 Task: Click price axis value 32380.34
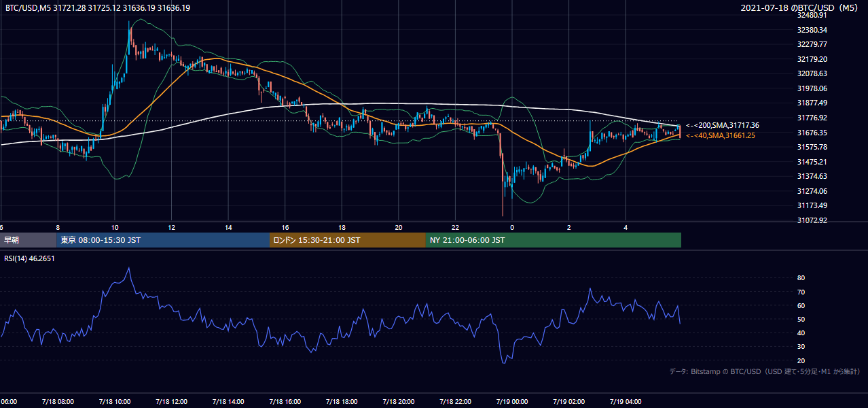(812, 30)
